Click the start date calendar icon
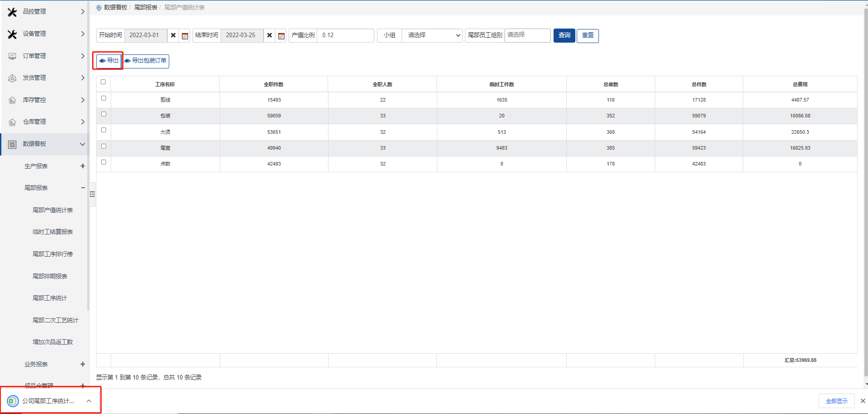 (185, 36)
